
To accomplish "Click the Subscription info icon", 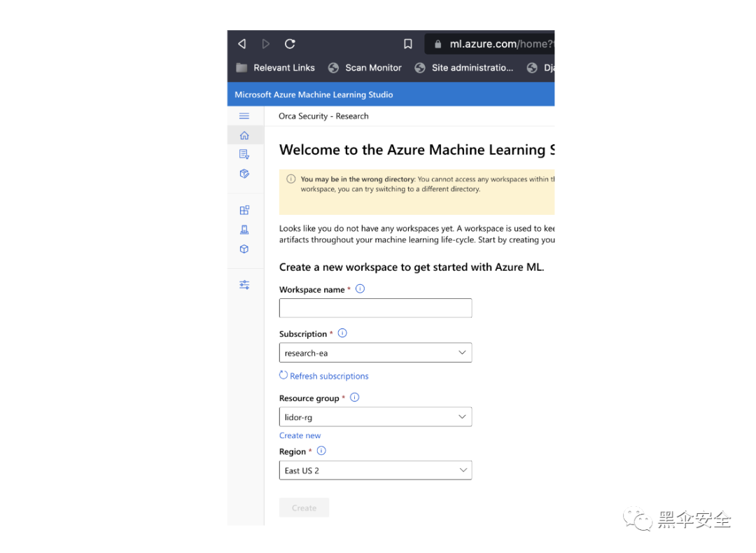I will click(x=342, y=333).
